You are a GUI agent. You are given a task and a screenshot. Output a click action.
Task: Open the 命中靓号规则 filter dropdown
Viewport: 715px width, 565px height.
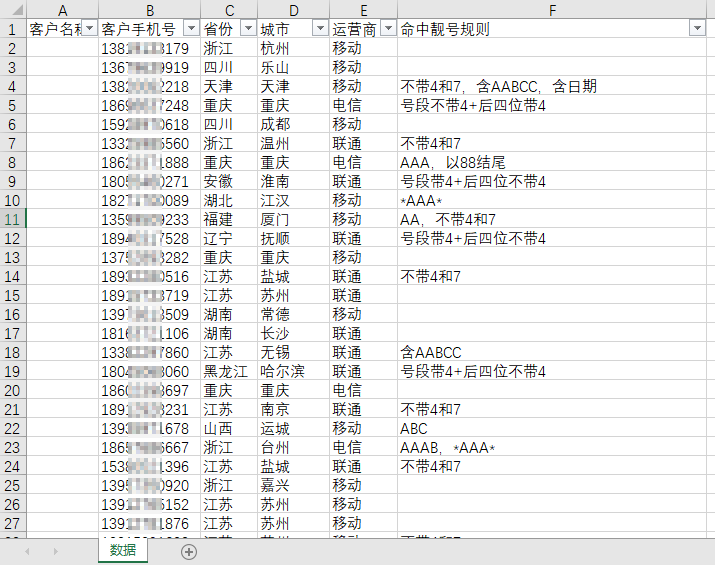697,29
